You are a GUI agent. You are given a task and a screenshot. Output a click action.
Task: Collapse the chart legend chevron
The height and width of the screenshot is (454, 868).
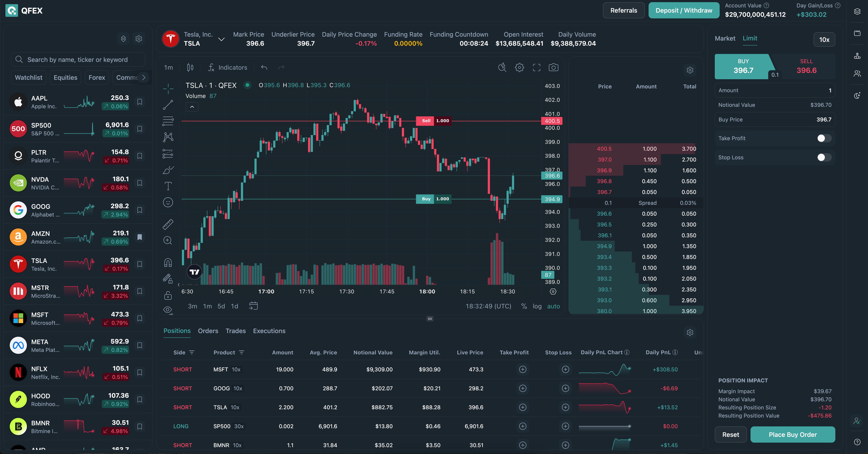tap(192, 107)
